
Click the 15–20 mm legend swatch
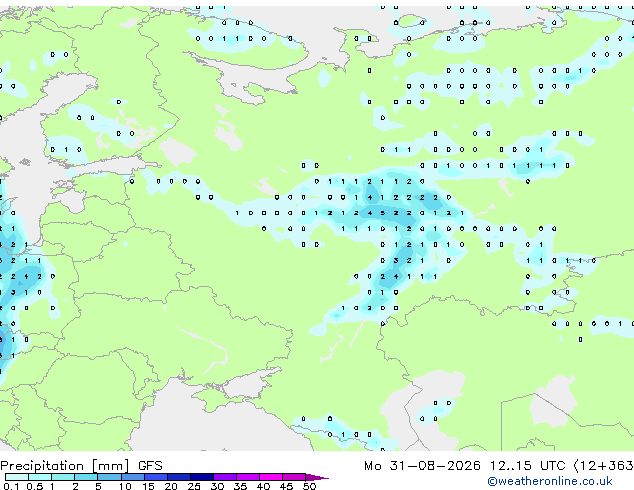156,477
